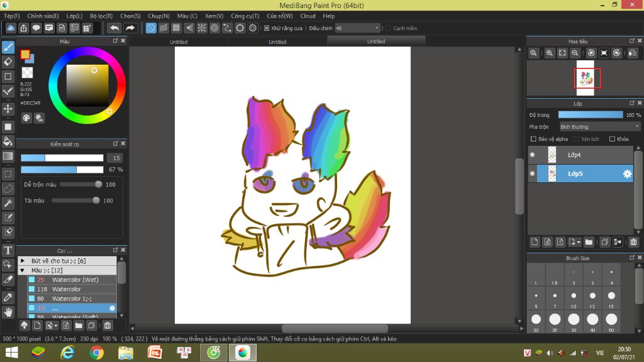
Task: Open Pha trộn blend mode dropdown
Action: 599,127
